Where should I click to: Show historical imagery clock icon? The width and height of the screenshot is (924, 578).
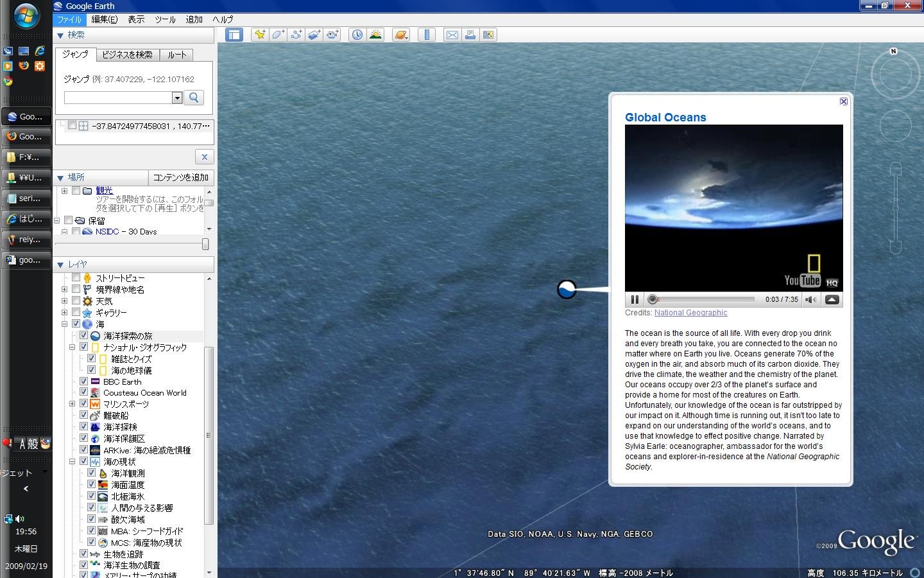click(357, 35)
